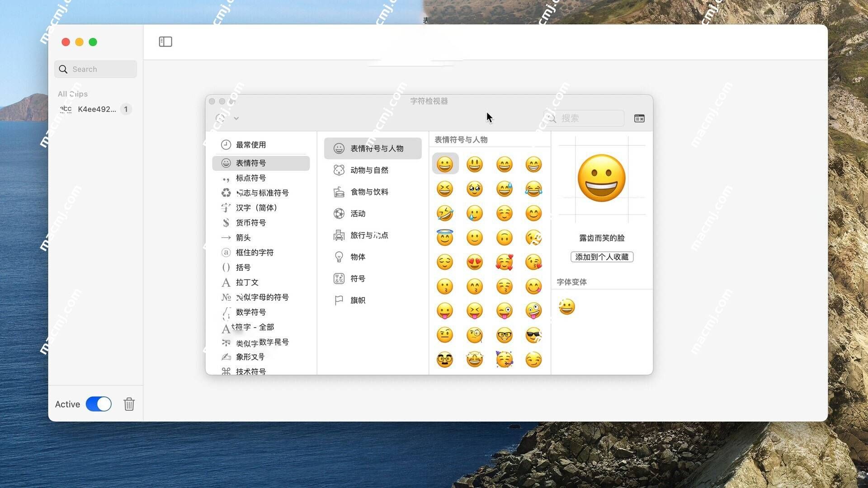
Task: Select 物体 emoji subcategory icon
Action: point(338,257)
